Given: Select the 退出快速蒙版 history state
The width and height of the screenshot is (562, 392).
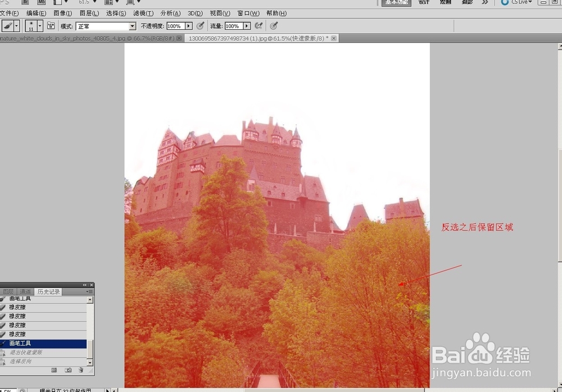Looking at the screenshot, I should point(43,352).
